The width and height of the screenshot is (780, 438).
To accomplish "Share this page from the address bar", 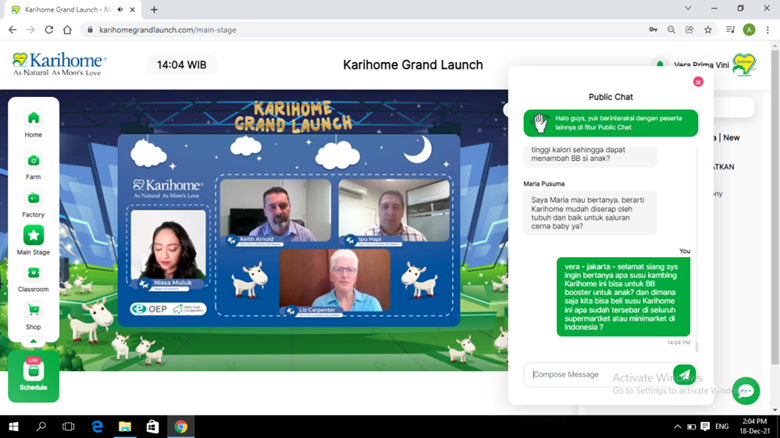I will coord(689,30).
